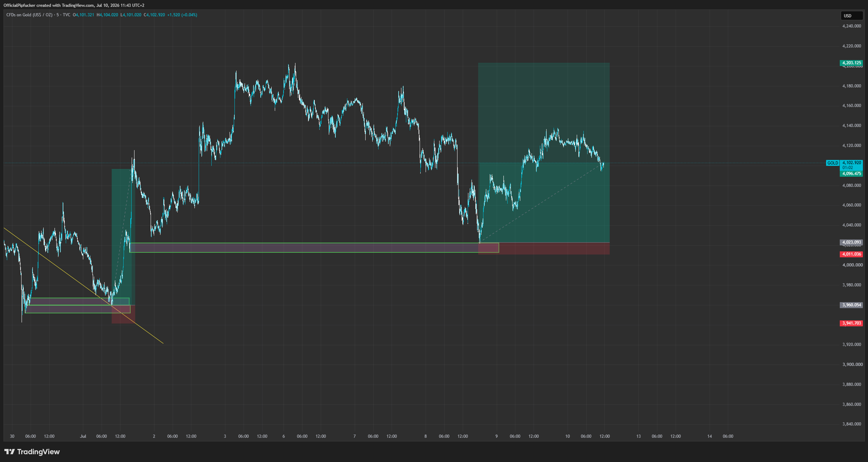Screen dimensions: 868x462
Task: Click the 3,941.703 stop-loss price label
Action: pos(851,323)
